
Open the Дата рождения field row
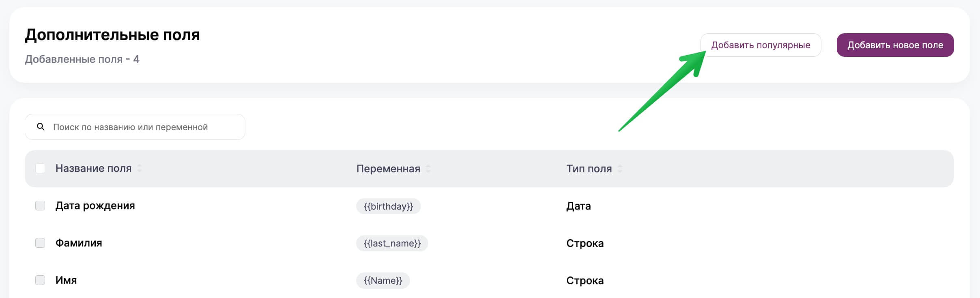coord(95,206)
